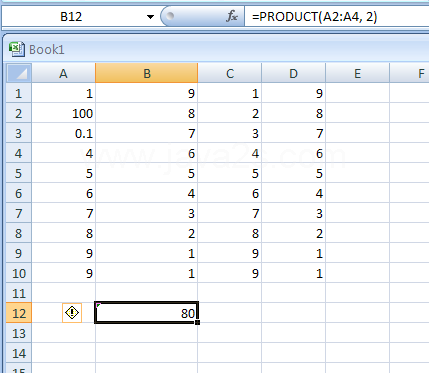Click cell B6 containing 4
The width and height of the screenshot is (429, 373).
(147, 193)
